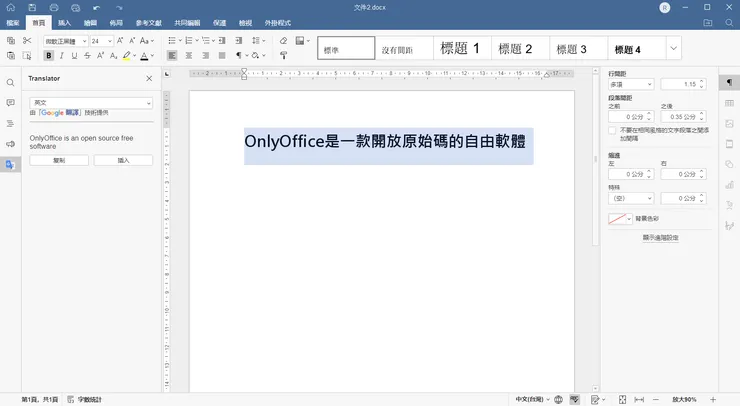Close the Translator panel

pos(149,78)
